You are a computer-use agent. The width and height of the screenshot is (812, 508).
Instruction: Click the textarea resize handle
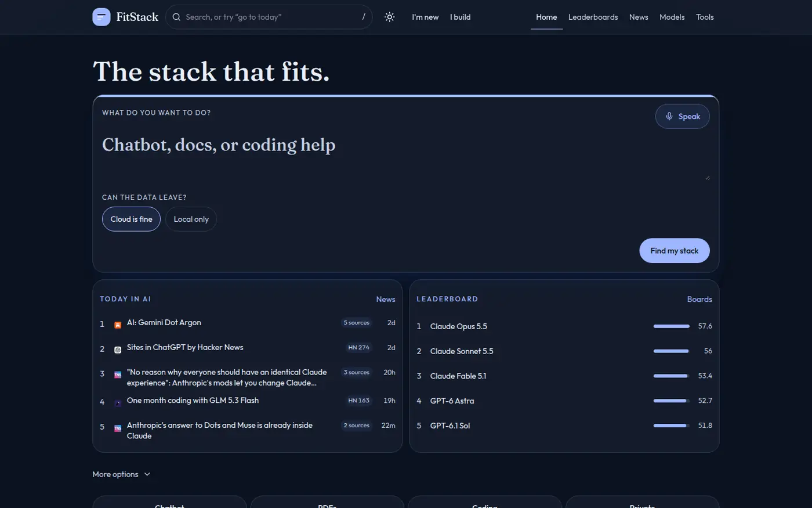tap(707, 177)
